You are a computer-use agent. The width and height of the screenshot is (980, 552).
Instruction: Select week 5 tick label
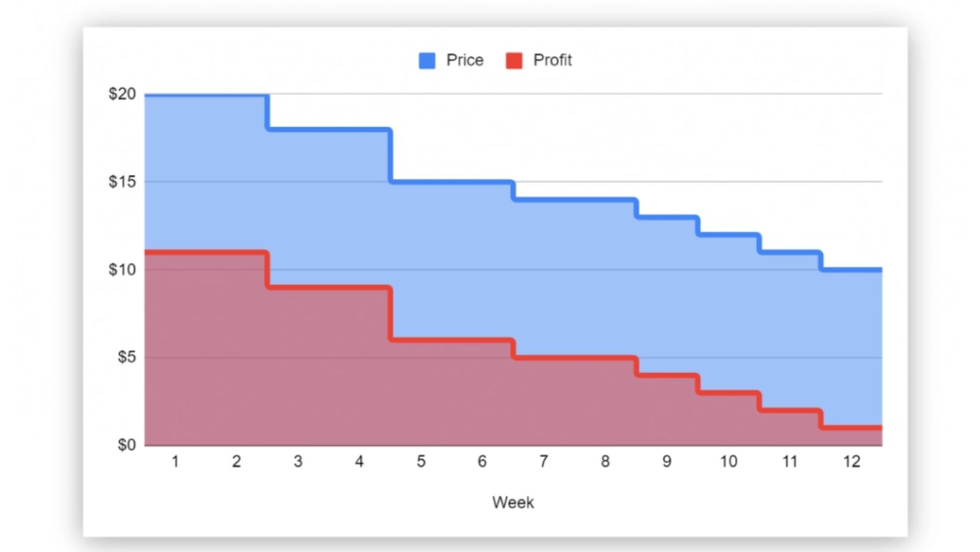pos(421,462)
